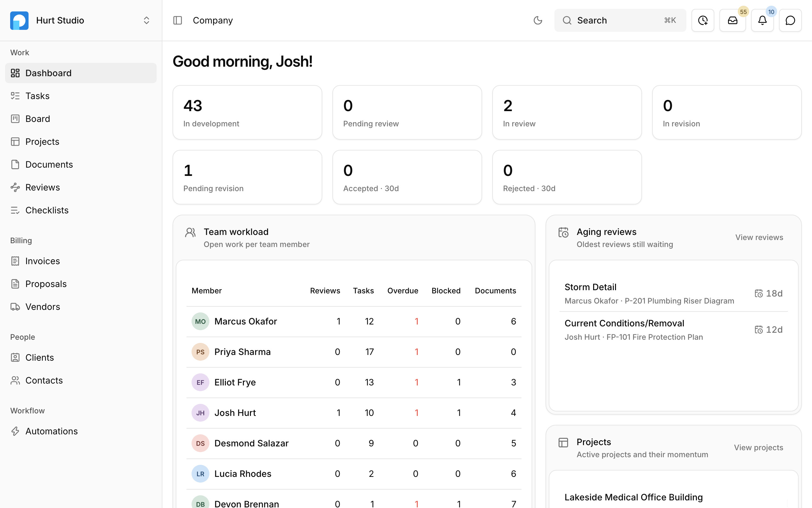Go to Dashboard in sidebar
Image resolution: width=812 pixels, height=508 pixels.
tap(81, 73)
